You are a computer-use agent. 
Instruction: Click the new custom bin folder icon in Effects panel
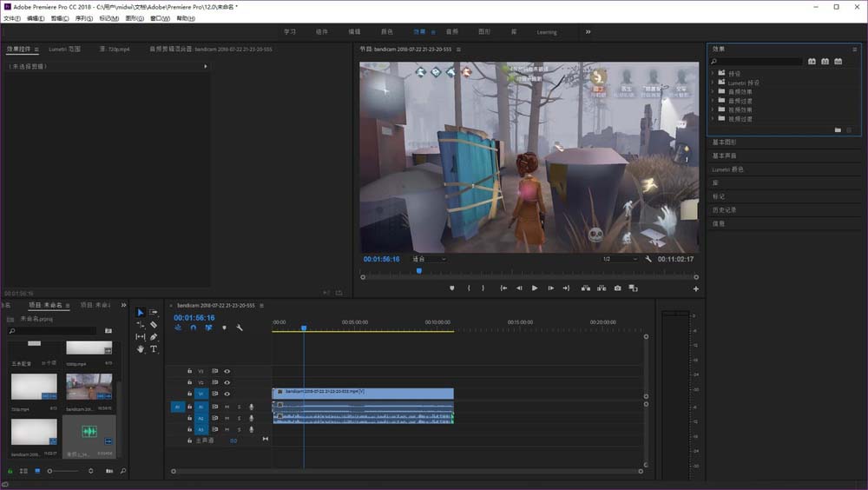pyautogui.click(x=838, y=129)
